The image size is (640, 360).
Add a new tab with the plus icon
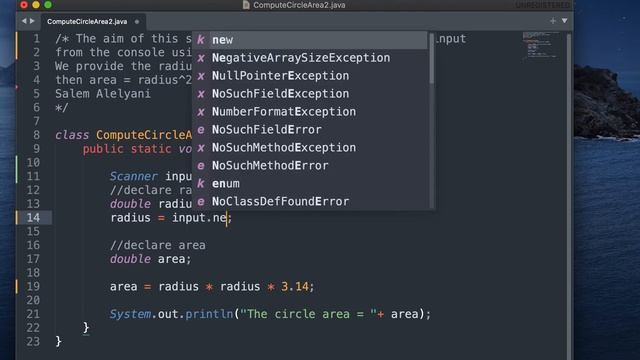(553, 21)
